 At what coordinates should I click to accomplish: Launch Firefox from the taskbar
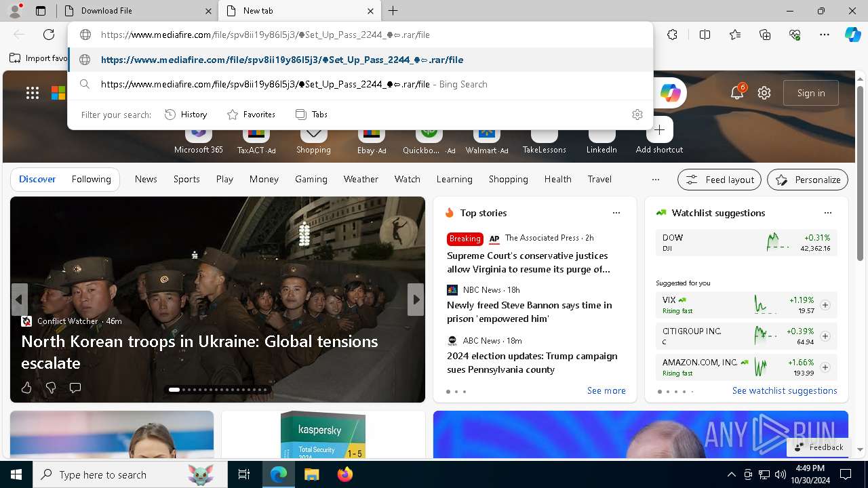coord(344,474)
